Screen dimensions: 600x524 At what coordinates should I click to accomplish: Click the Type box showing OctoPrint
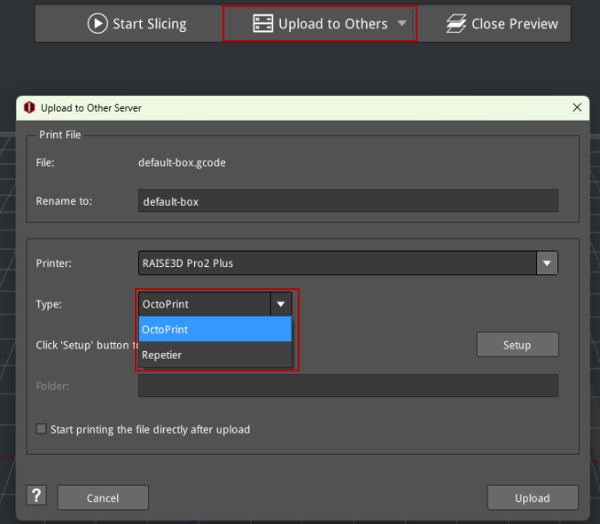coord(204,304)
